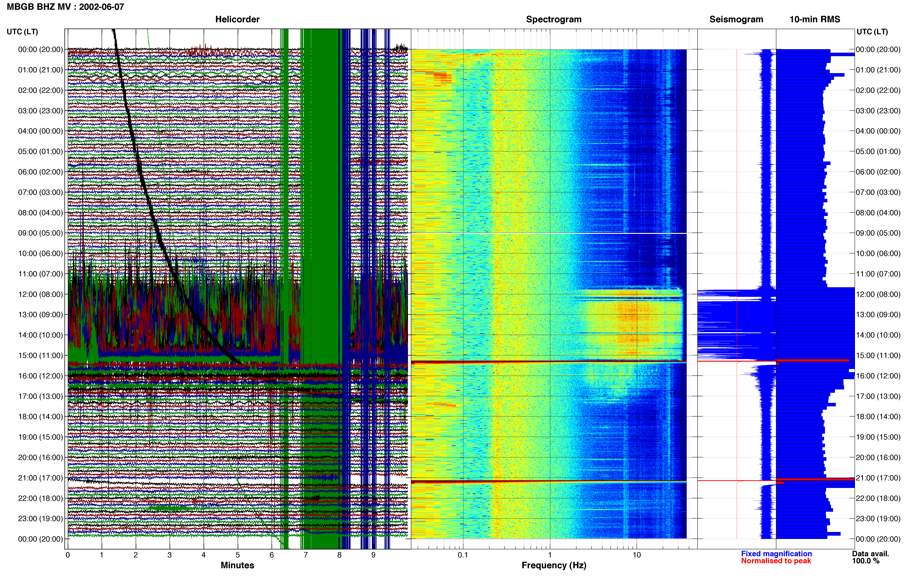Click left time label '13:00 (09:00)'
This screenshot has height=578, width=924.
(41, 315)
